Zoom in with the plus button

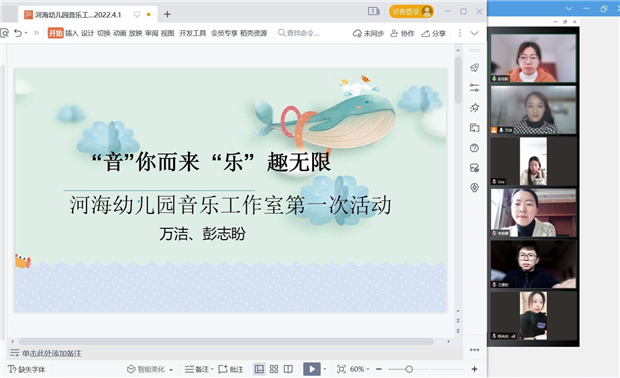coord(474,369)
